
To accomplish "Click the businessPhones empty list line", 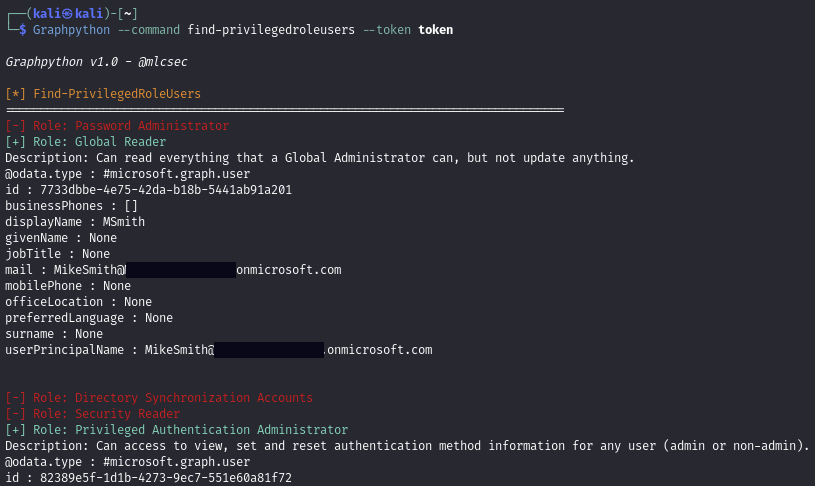I will [72, 206].
